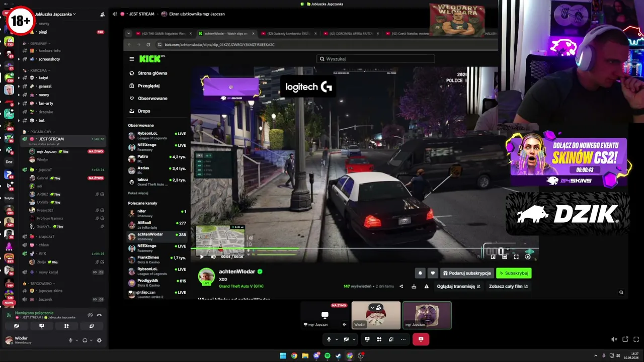Viewport: 644px width, 362px height.
Task: Open activities in Discord voice panel
Action: point(66,326)
